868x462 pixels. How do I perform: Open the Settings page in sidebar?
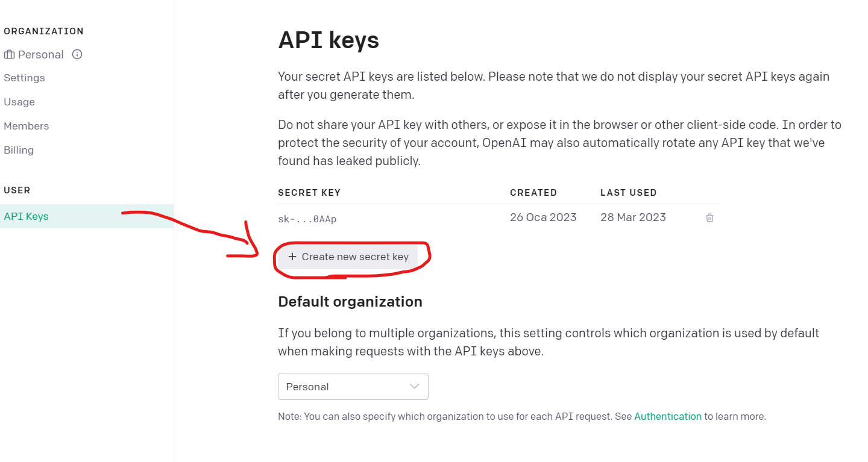point(24,78)
